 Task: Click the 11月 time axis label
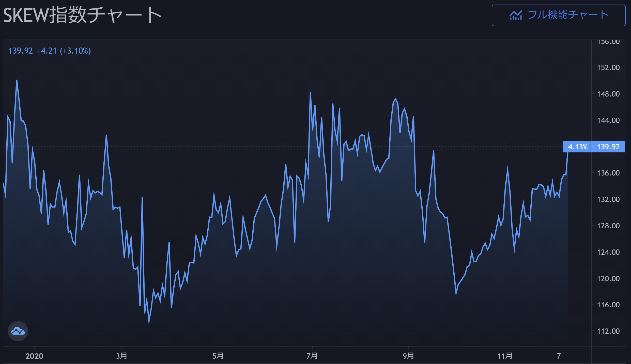coord(505,356)
